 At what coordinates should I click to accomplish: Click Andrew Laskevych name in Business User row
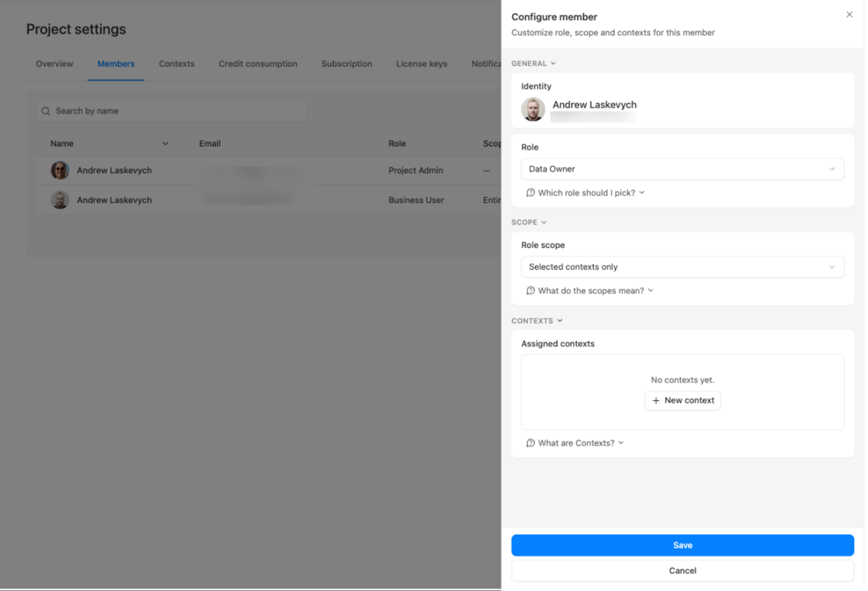114,200
